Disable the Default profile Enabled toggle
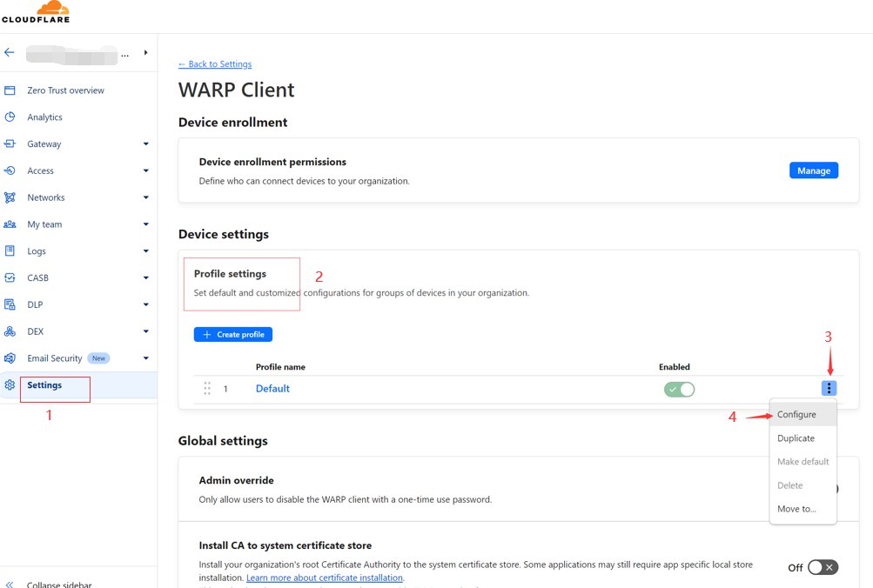 (679, 389)
